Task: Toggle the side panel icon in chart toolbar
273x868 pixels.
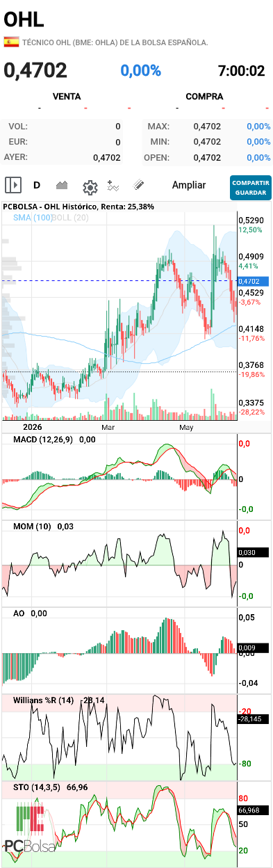Action: [13, 185]
